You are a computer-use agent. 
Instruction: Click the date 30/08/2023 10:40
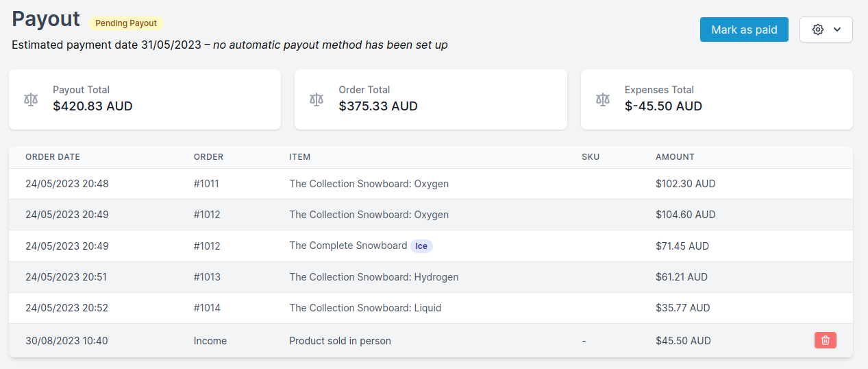[66, 341]
